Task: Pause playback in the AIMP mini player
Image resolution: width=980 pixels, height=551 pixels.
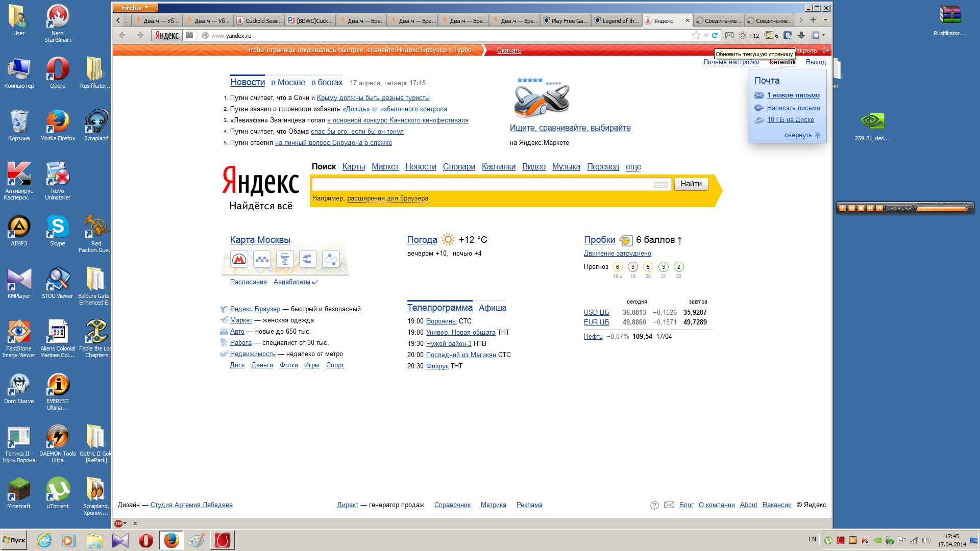Action: click(852, 208)
